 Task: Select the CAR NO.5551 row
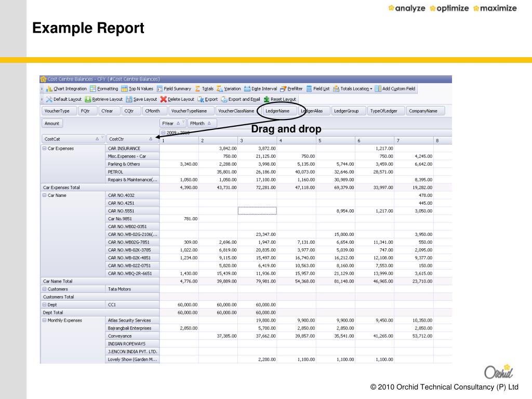pyautogui.click(x=132, y=211)
